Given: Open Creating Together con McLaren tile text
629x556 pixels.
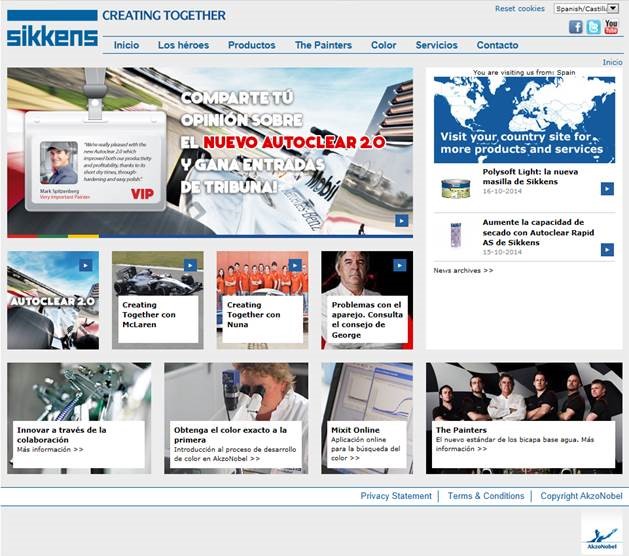Looking at the screenshot, I should (x=149, y=315).
